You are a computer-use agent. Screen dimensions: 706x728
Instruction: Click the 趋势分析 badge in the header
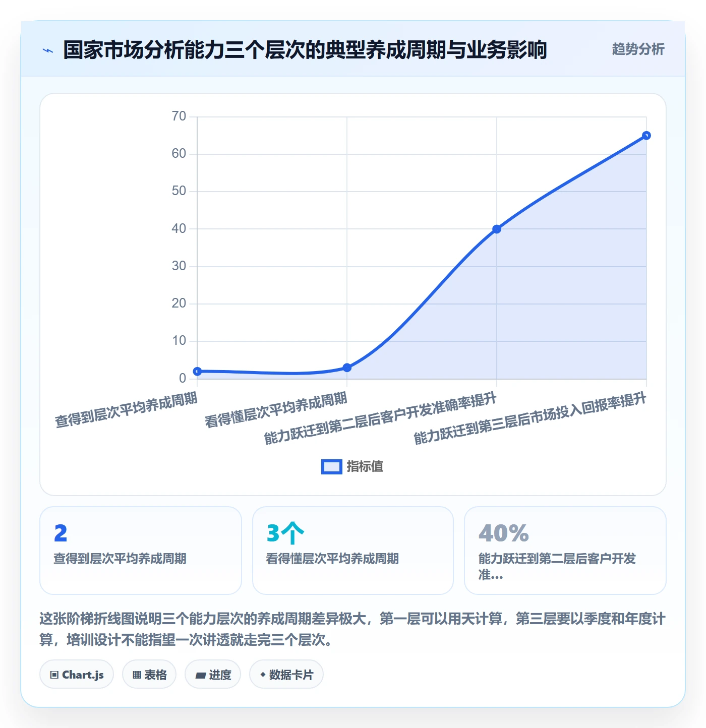[x=638, y=49]
